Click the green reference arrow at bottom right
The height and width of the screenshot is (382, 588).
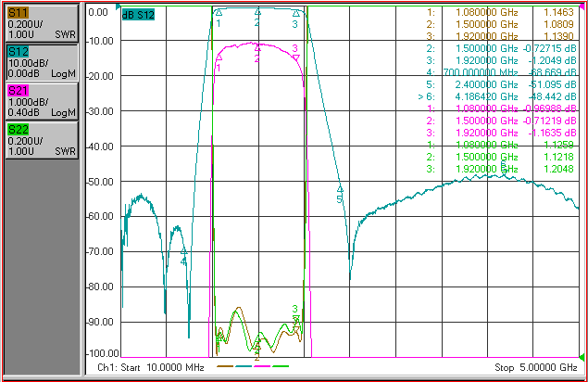(582, 356)
